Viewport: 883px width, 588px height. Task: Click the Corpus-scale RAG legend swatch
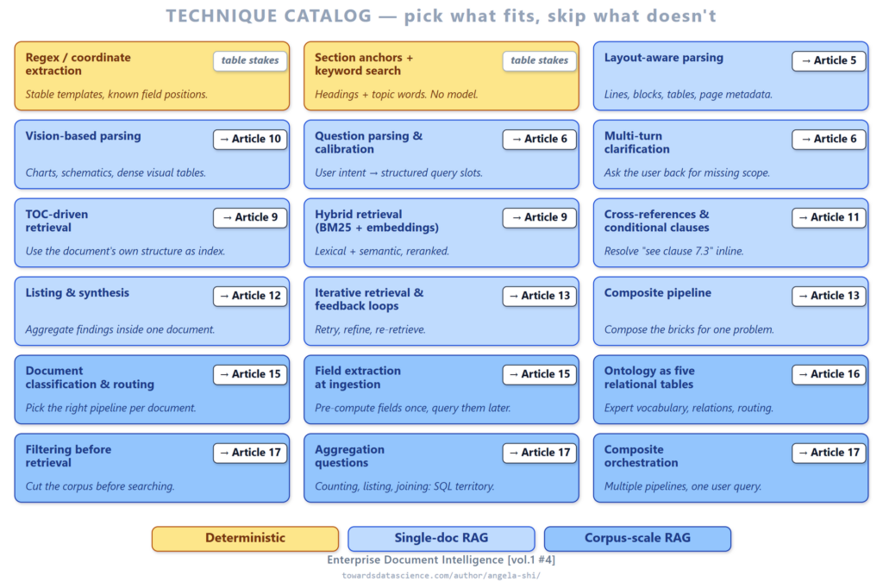(637, 539)
